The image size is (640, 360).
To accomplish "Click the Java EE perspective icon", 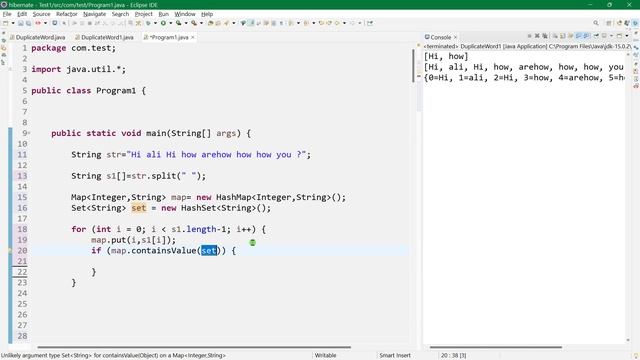I will pos(619,23).
